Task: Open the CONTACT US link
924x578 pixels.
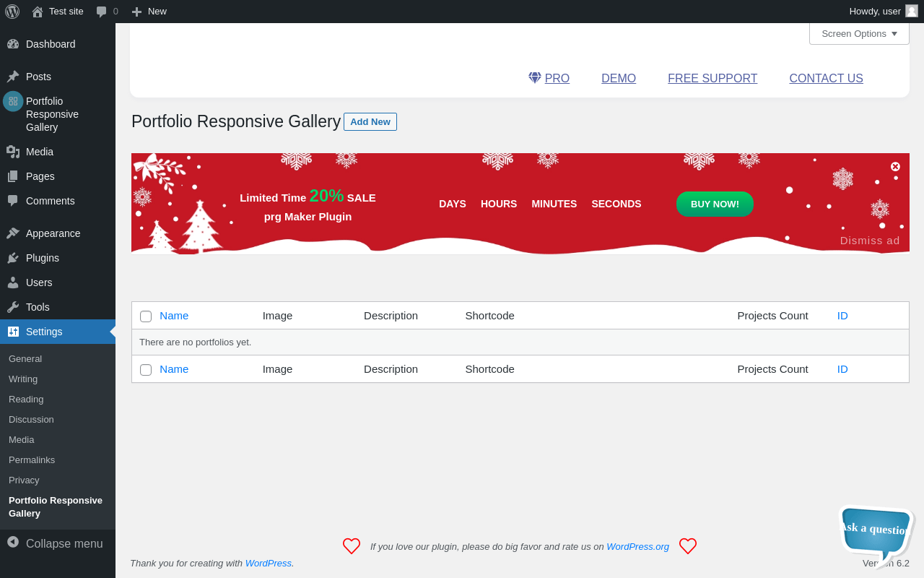Action: click(826, 78)
